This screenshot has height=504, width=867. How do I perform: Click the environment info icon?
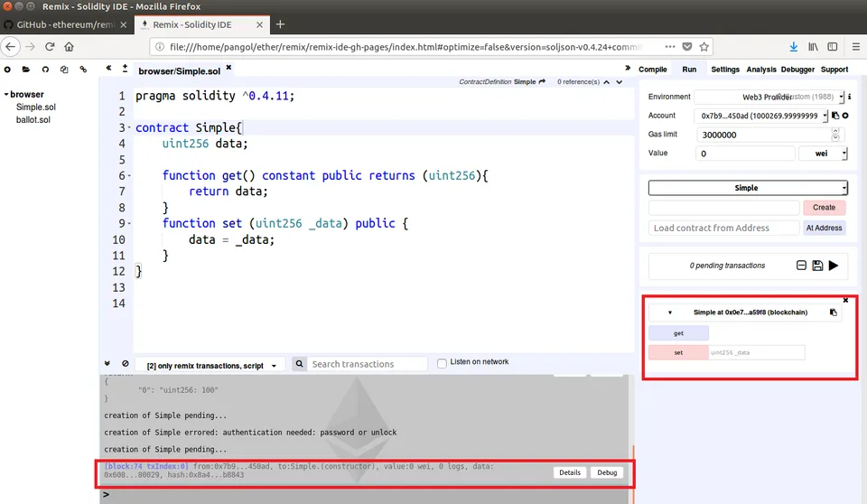(x=849, y=97)
